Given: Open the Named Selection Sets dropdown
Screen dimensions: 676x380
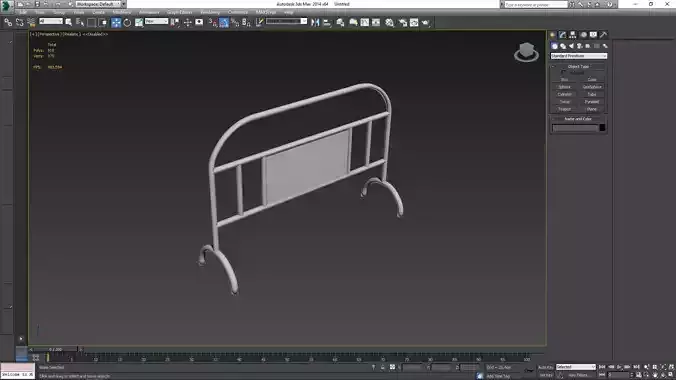Looking at the screenshot, I should pyautogui.click(x=286, y=21).
